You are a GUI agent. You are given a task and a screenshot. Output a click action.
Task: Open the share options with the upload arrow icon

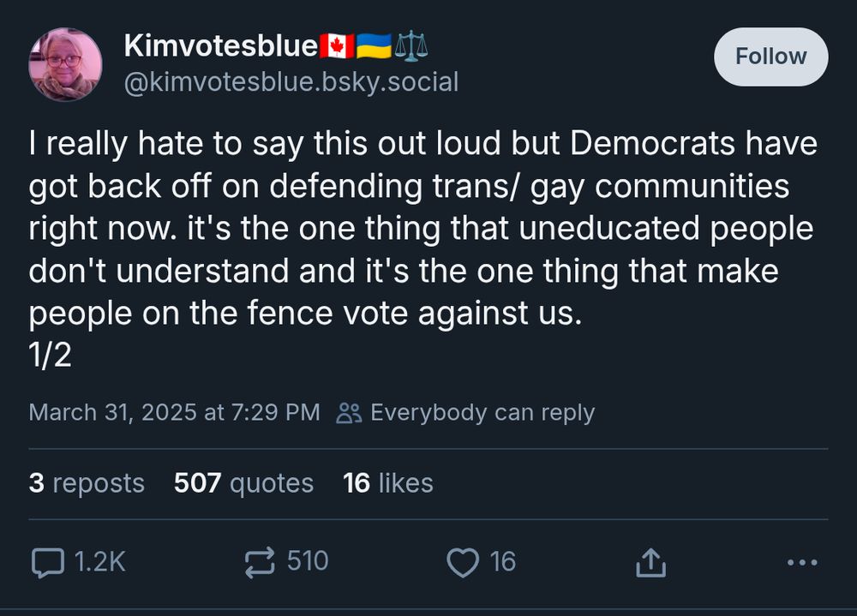pos(652,563)
